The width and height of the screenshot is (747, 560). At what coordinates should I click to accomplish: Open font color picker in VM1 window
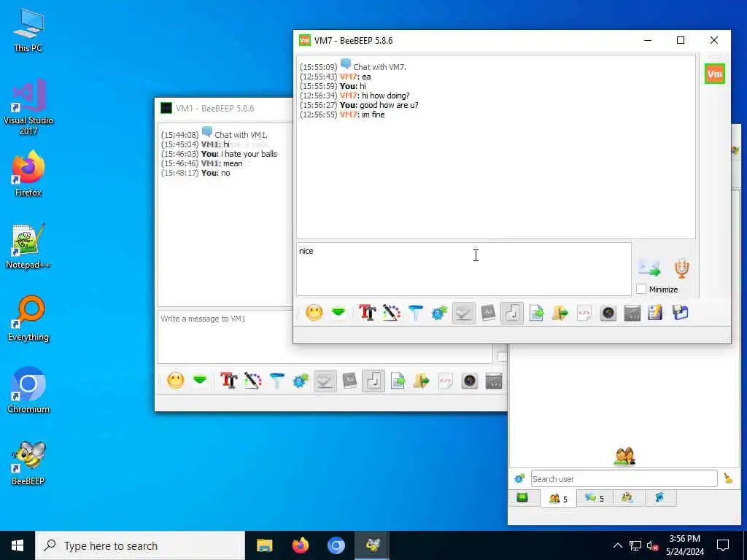tap(252, 381)
